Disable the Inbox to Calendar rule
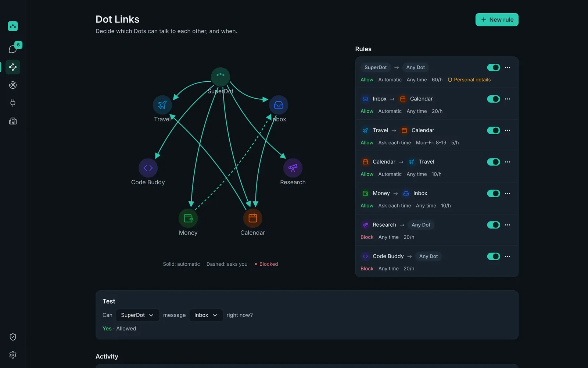 click(x=494, y=99)
